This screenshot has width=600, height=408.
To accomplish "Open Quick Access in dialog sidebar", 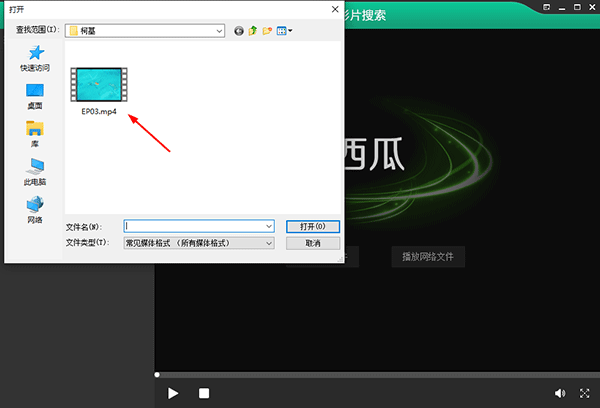I will tap(35, 59).
